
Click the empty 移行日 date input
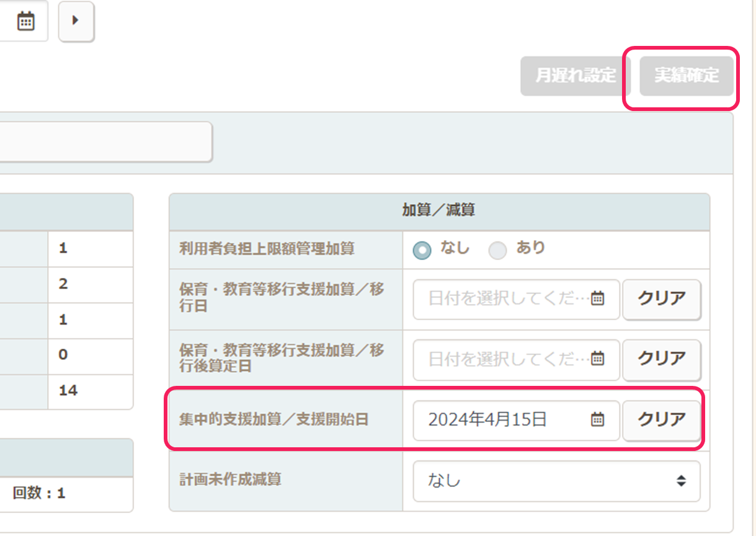tap(505, 299)
